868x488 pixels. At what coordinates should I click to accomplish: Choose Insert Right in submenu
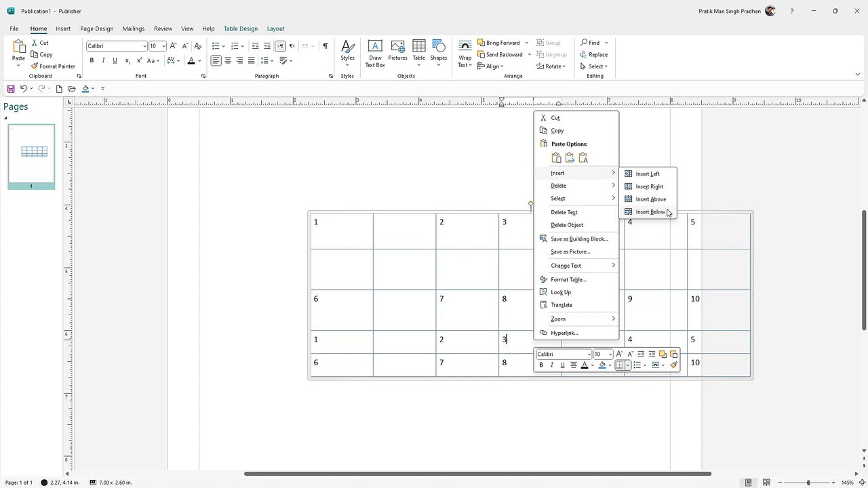pyautogui.click(x=649, y=186)
